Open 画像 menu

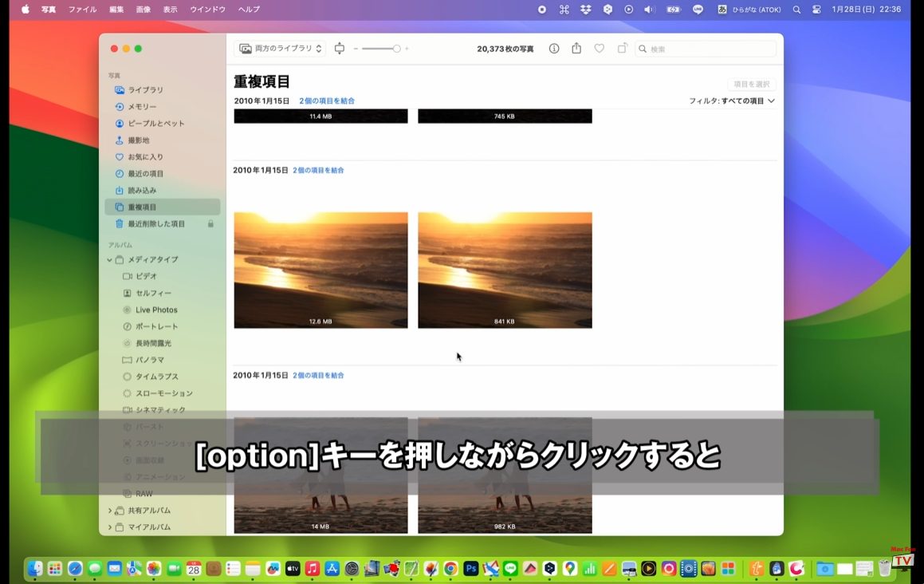pyautogui.click(x=144, y=10)
